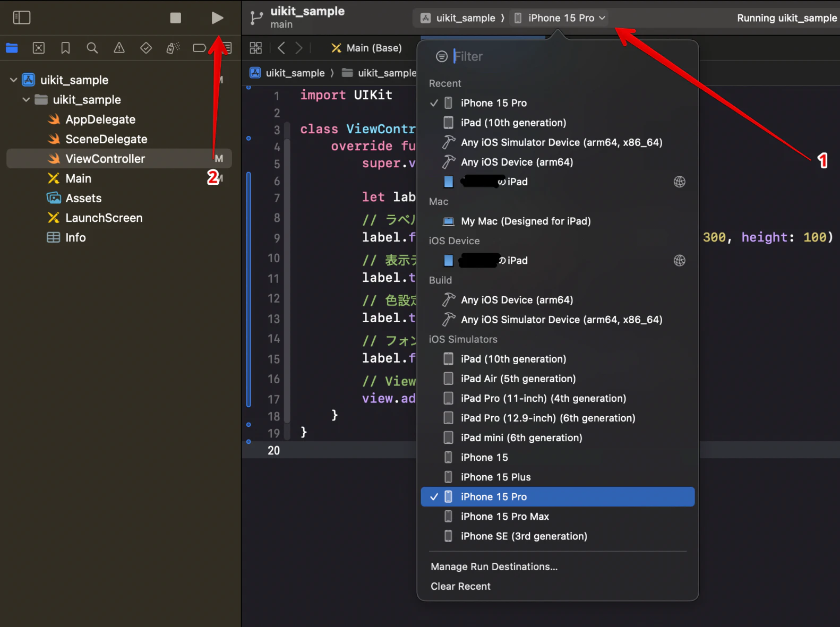Collapse the uikit_sample project root
The image size is (840, 627).
(x=14, y=80)
